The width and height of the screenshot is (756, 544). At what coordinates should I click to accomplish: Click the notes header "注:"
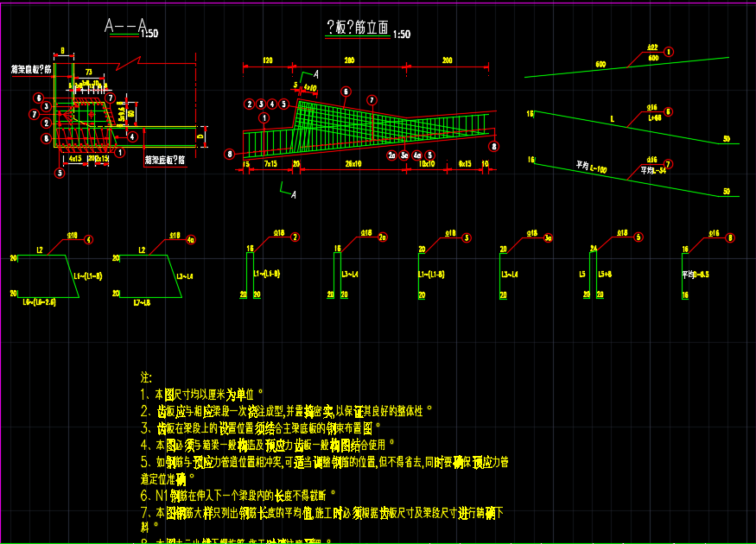(x=146, y=377)
